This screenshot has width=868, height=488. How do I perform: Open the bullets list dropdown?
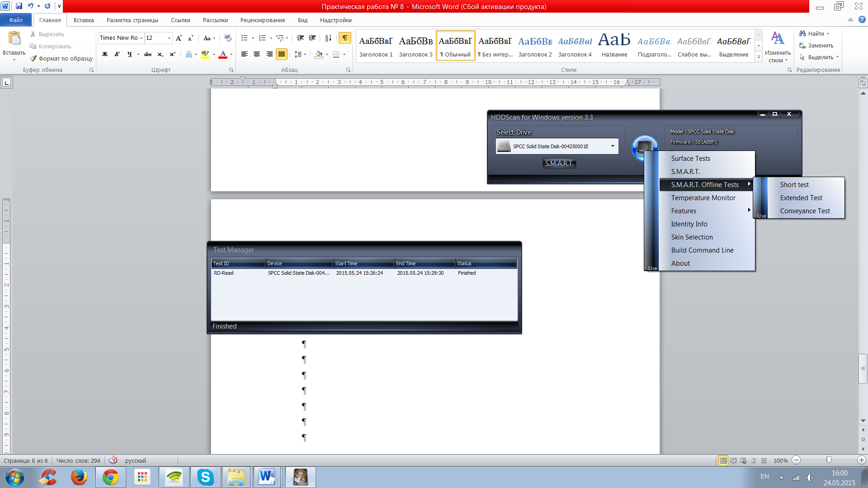point(253,38)
